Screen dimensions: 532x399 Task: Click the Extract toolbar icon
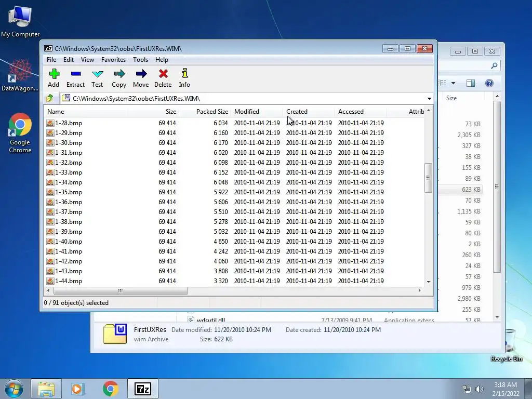[76, 74]
